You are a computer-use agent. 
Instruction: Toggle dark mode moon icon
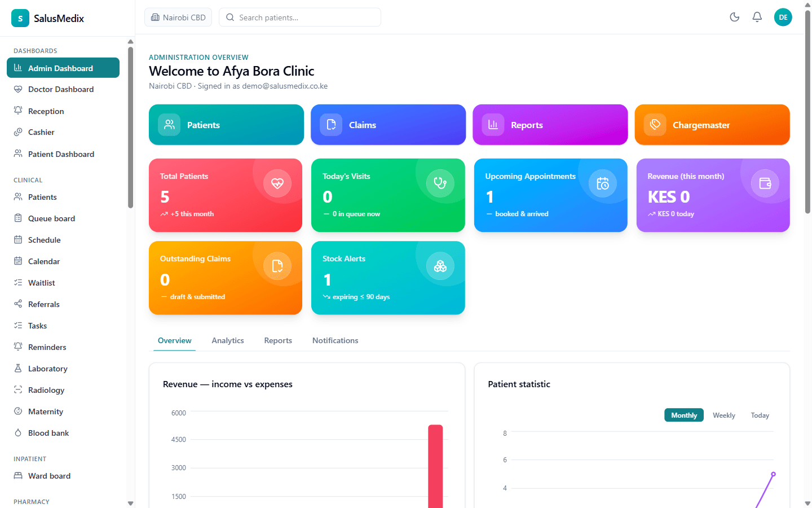point(734,17)
